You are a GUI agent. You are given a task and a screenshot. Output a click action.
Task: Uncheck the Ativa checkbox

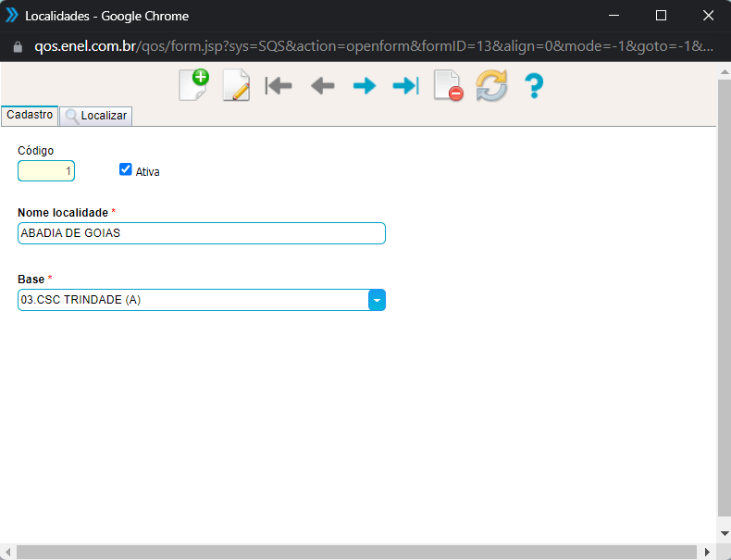(x=126, y=169)
